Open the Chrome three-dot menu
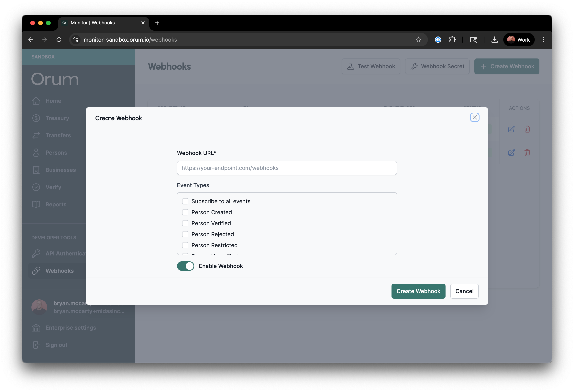This screenshot has height=392, width=574. [x=543, y=40]
